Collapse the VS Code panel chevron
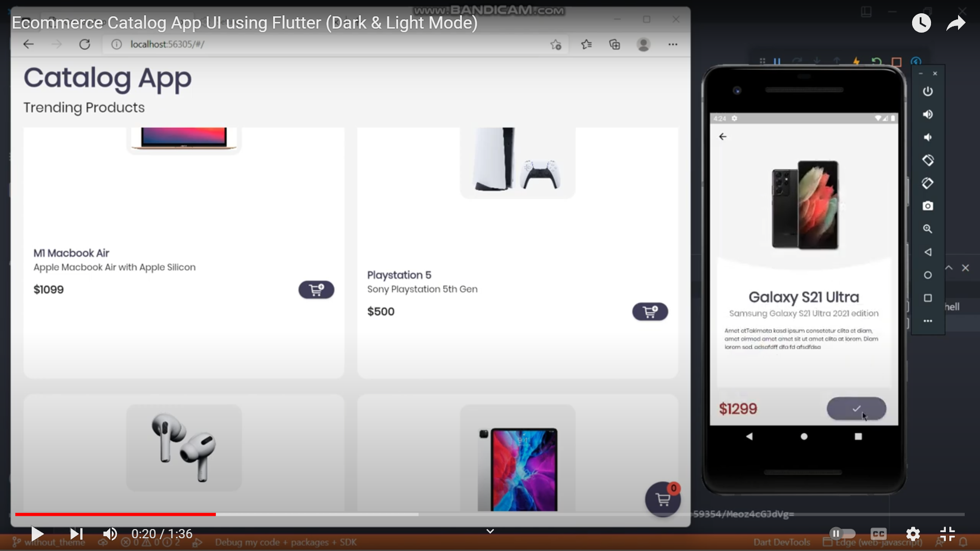This screenshot has width=980, height=551. click(x=949, y=268)
